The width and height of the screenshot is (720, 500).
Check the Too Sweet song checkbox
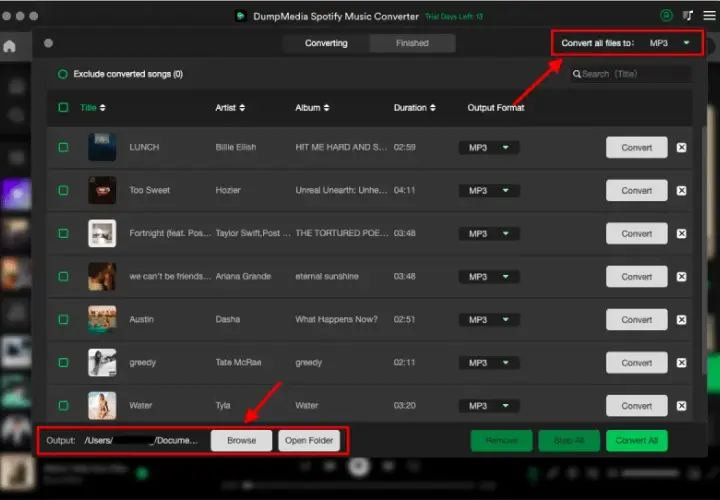pyautogui.click(x=63, y=190)
